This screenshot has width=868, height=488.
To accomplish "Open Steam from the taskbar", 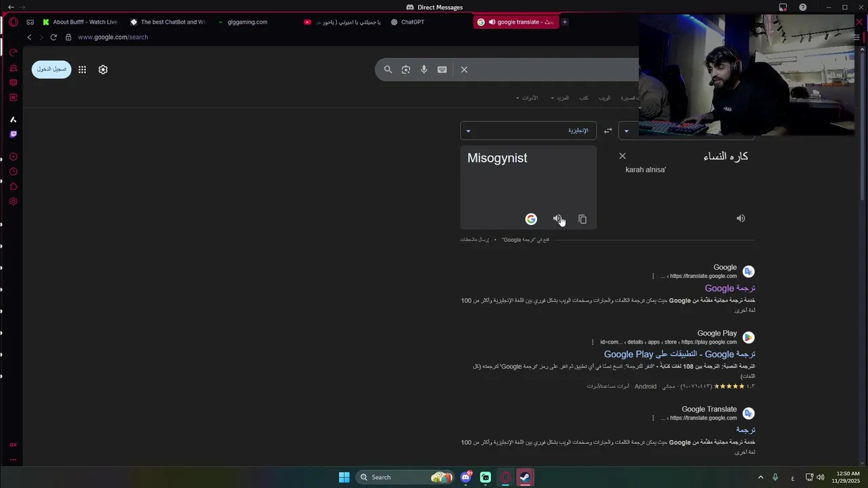I will pyautogui.click(x=525, y=477).
